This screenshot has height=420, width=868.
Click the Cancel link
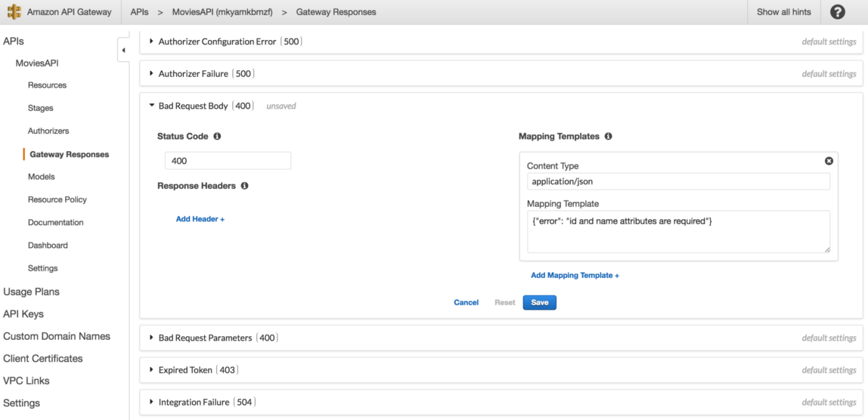pos(466,302)
